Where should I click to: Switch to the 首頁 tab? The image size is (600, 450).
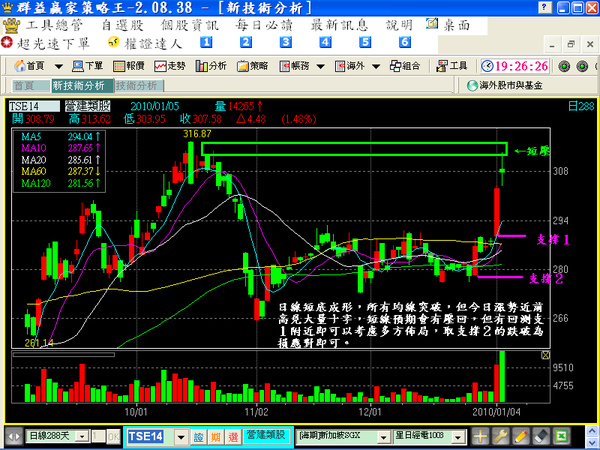[x=31, y=86]
